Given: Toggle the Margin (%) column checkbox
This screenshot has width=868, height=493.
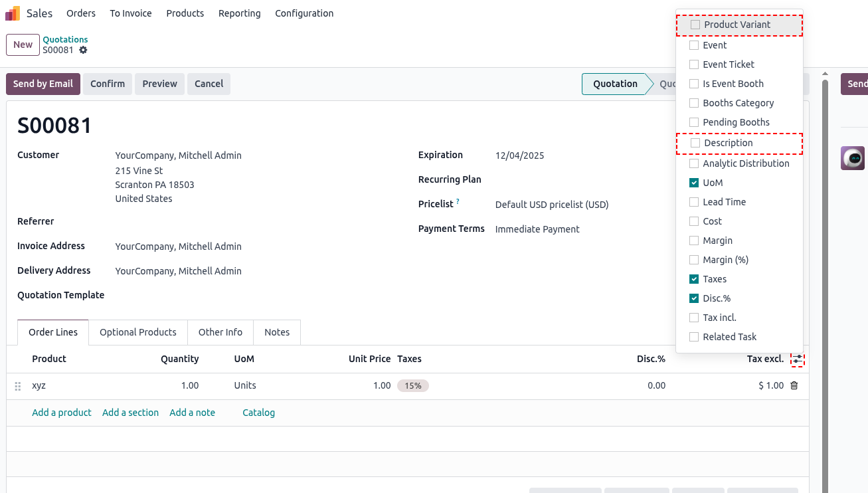Looking at the screenshot, I should (694, 260).
